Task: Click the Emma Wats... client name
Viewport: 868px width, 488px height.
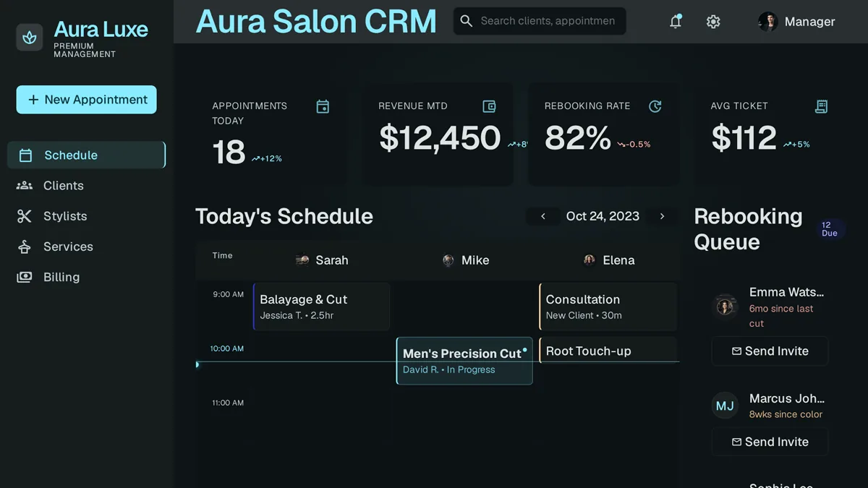Action: pyautogui.click(x=786, y=292)
